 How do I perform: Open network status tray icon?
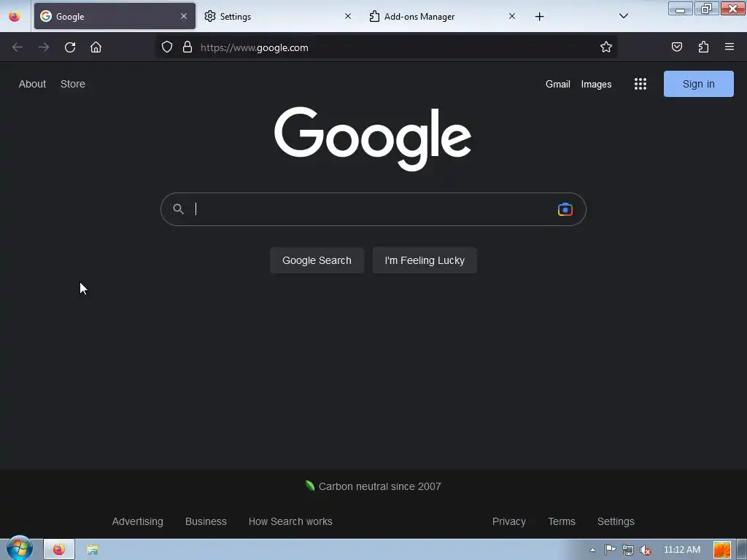628,550
